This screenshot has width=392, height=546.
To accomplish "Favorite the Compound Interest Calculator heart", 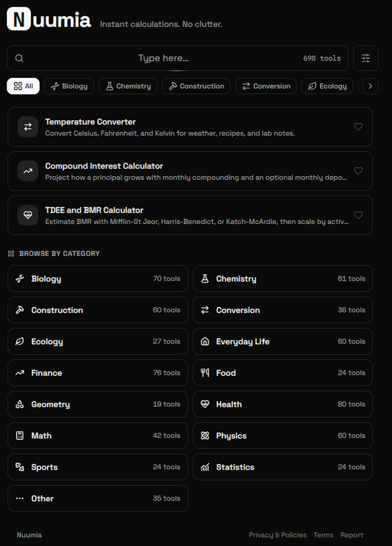I will click(358, 171).
